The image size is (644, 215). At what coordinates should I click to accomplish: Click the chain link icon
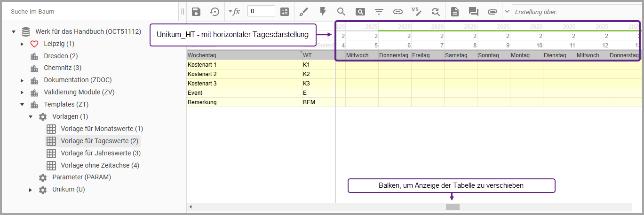[x=398, y=12]
